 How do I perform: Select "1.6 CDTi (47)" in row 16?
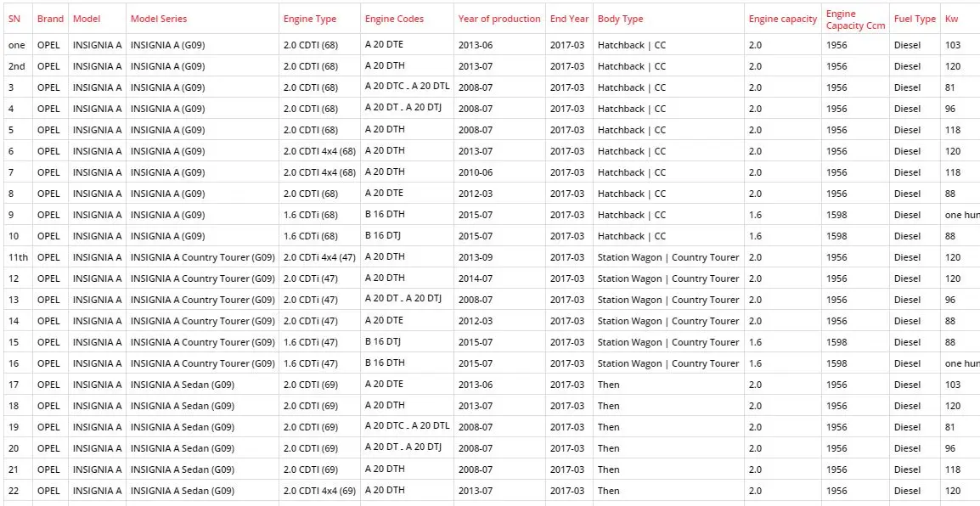pos(311,363)
